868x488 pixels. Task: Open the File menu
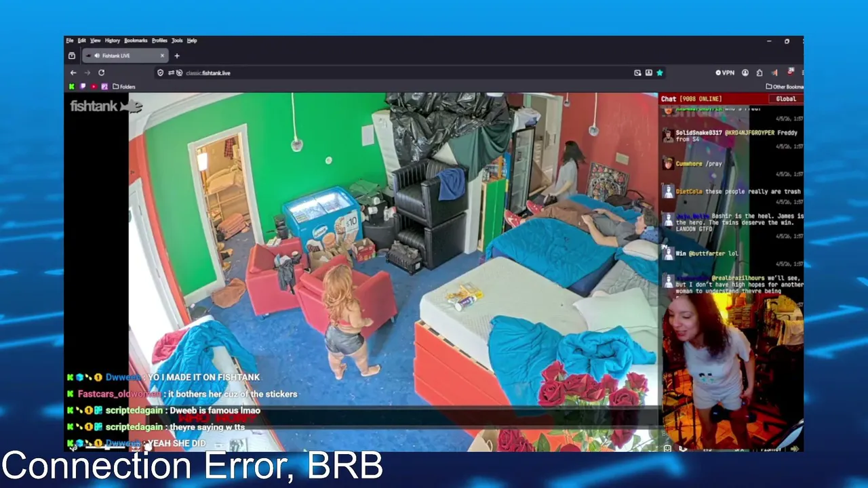click(70, 41)
